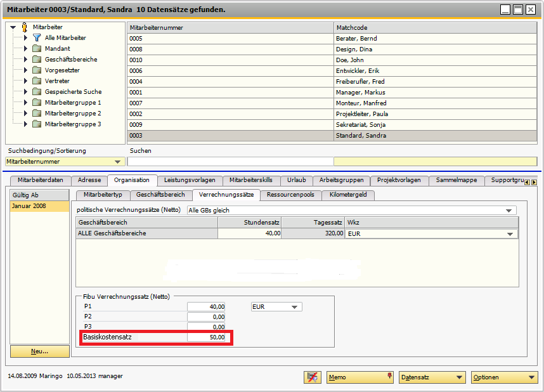Collapse the Mitarbeiter root tree node
The width and height of the screenshot is (544, 392).
click(13, 27)
